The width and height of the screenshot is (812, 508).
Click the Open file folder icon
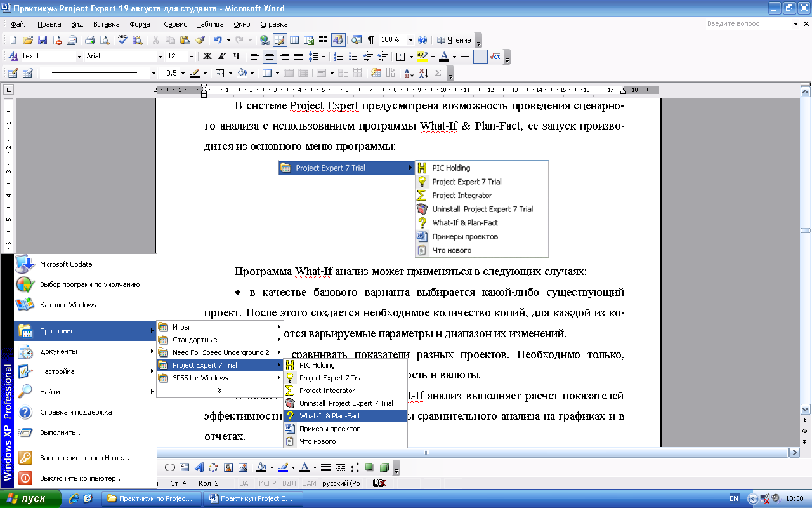tap(28, 40)
